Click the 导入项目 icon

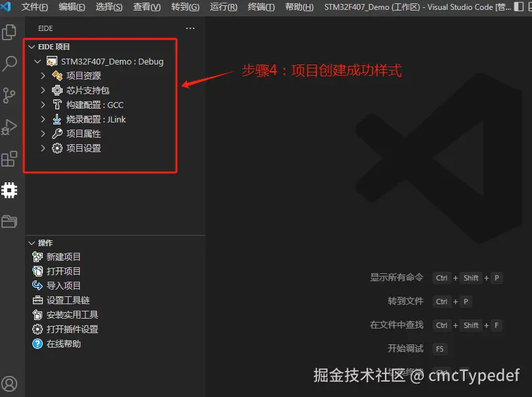38,285
